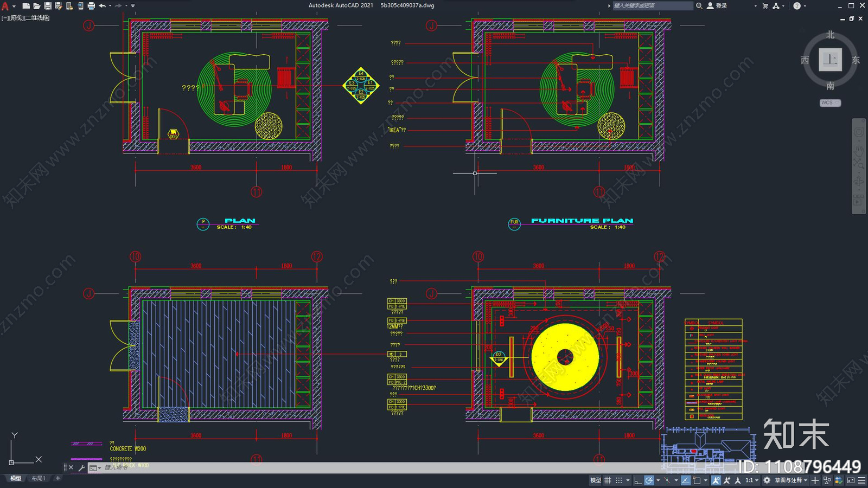Open the 1:1 annotation scale dropdown
This screenshot has width=868, height=488.
[752, 480]
